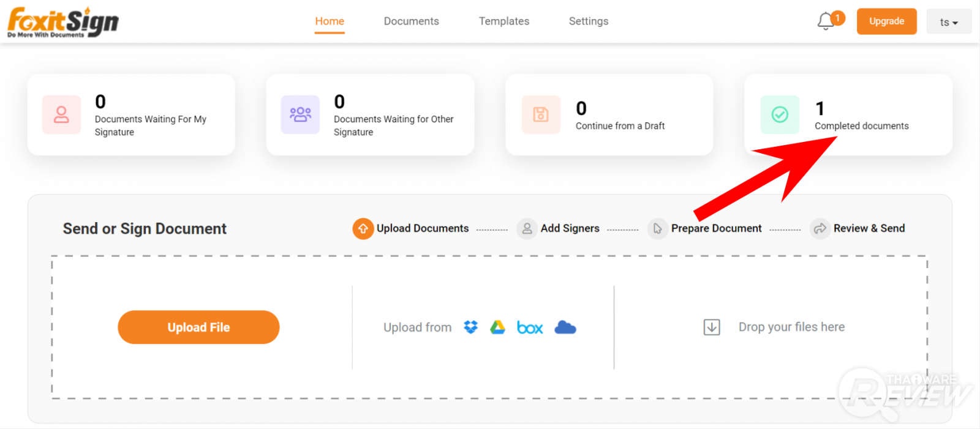Open Completed documents label
The width and height of the screenshot is (980, 429).
tap(862, 126)
